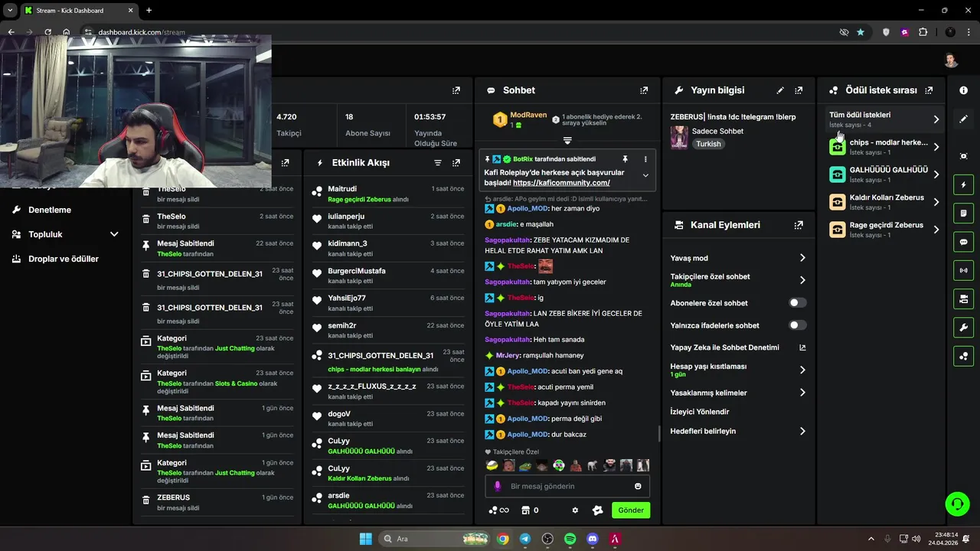Open Rage geçirdi Zeberus reward requests
Image resolution: width=980 pixels, height=551 pixels.
click(884, 230)
